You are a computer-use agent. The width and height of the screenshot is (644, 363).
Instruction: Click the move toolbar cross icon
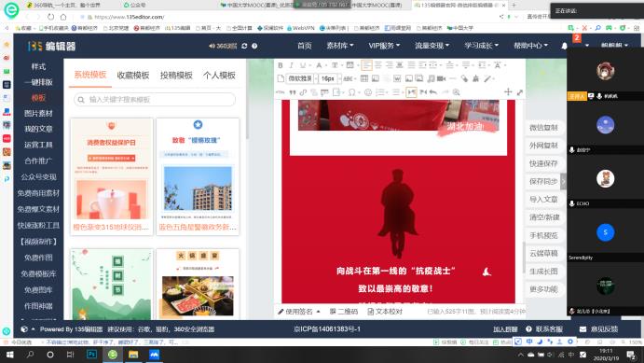pyautogui.click(x=508, y=92)
